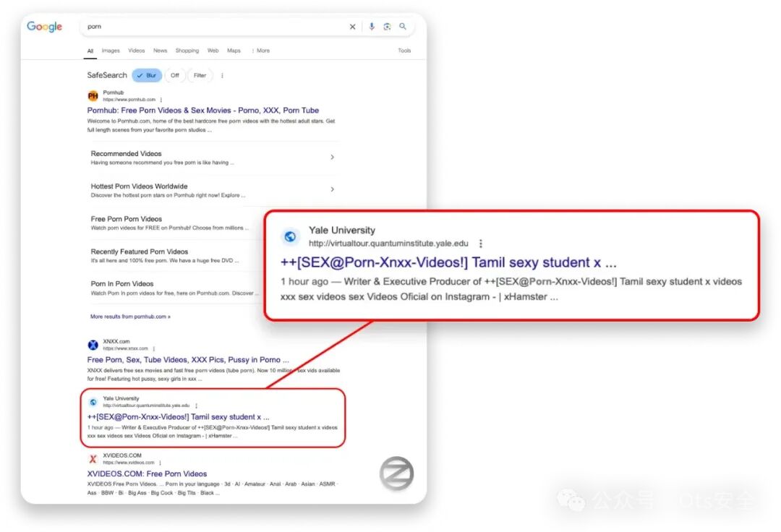781x532 pixels.
Task: Open the Recently Featured Porn Videos sitelink
Action: [x=140, y=252]
